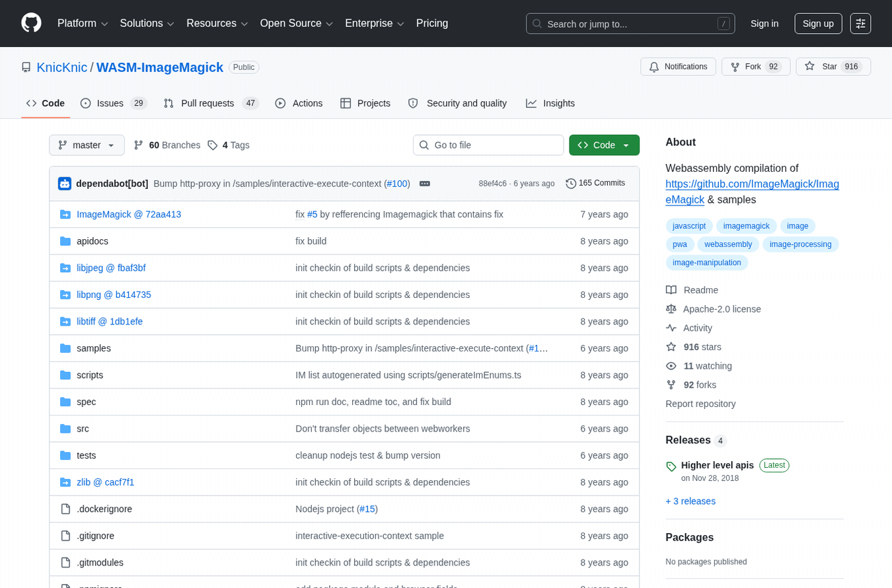Open the Platform dropdown menu

click(83, 24)
